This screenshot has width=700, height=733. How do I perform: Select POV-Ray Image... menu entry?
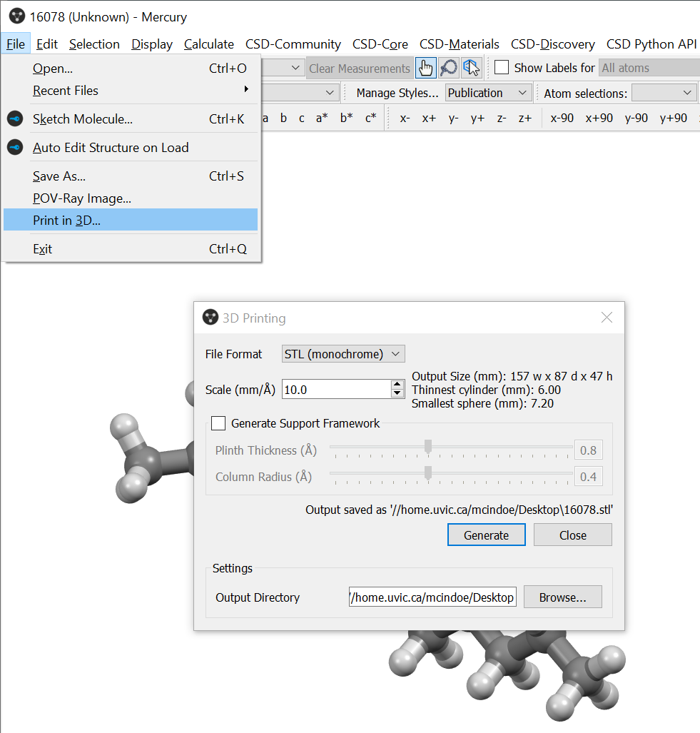[131, 198]
